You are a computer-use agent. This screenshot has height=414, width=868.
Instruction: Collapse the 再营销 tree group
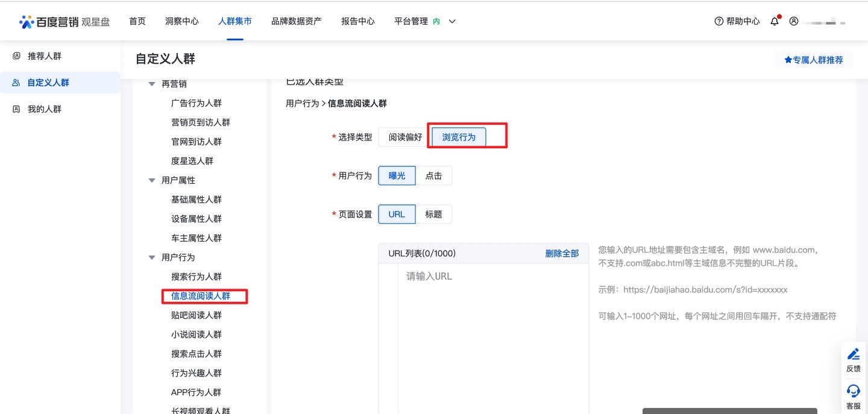(x=152, y=84)
